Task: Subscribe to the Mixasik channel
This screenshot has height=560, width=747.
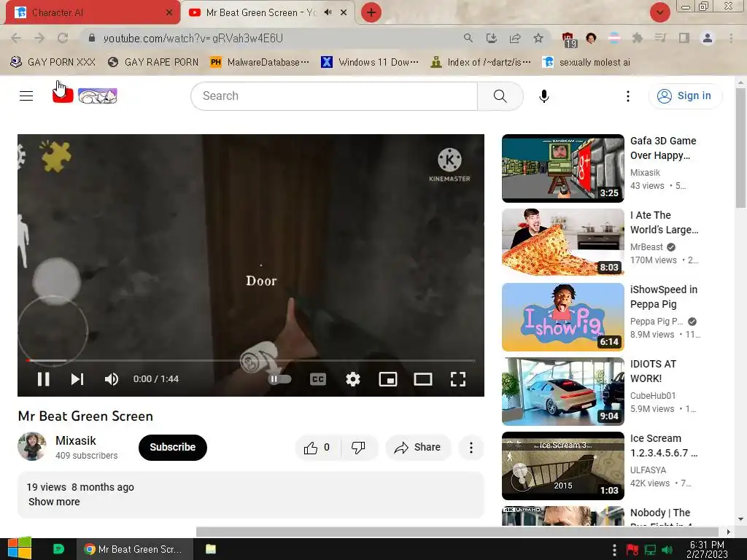Action: [172, 447]
